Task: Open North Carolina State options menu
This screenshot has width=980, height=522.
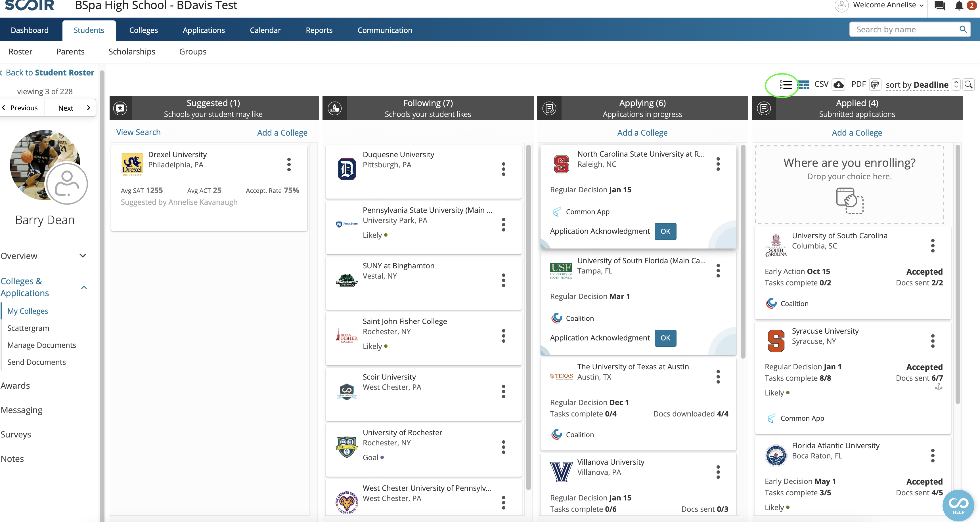Action: pyautogui.click(x=718, y=164)
